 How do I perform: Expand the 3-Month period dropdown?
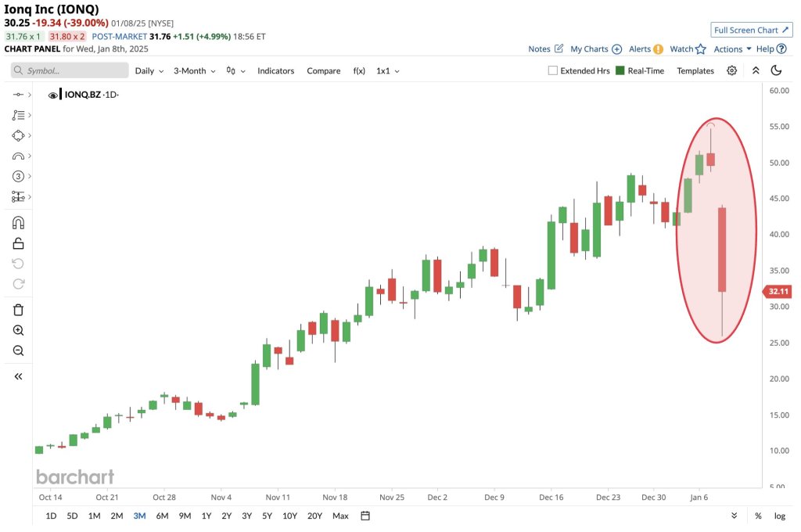194,70
